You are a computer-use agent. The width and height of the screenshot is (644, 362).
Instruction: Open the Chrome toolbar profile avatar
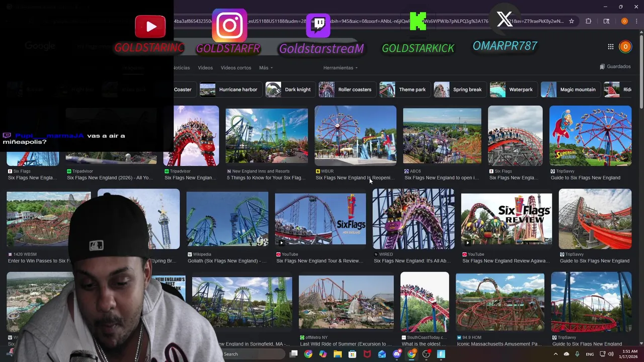(624, 21)
